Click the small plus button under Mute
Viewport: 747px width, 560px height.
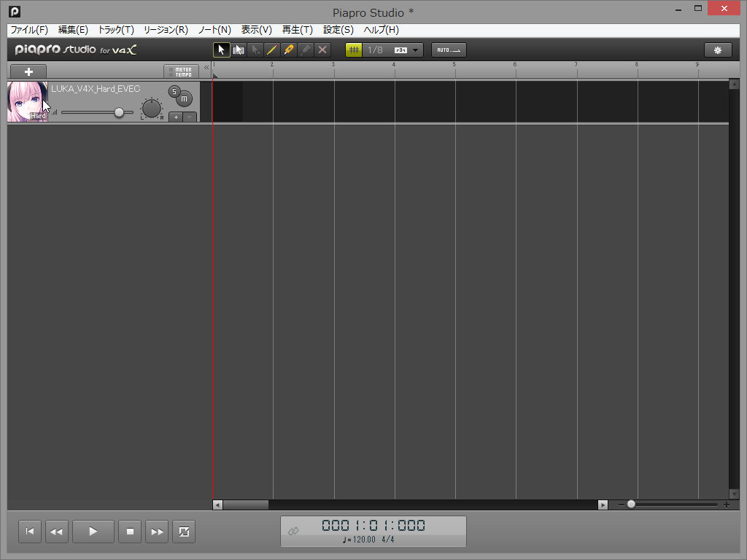(x=176, y=117)
